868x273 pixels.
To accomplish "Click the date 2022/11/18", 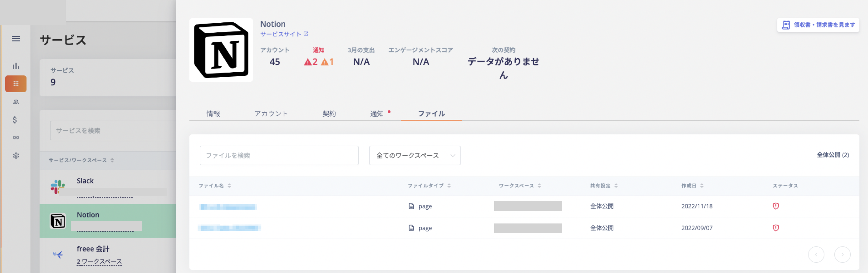I will click(x=697, y=206).
